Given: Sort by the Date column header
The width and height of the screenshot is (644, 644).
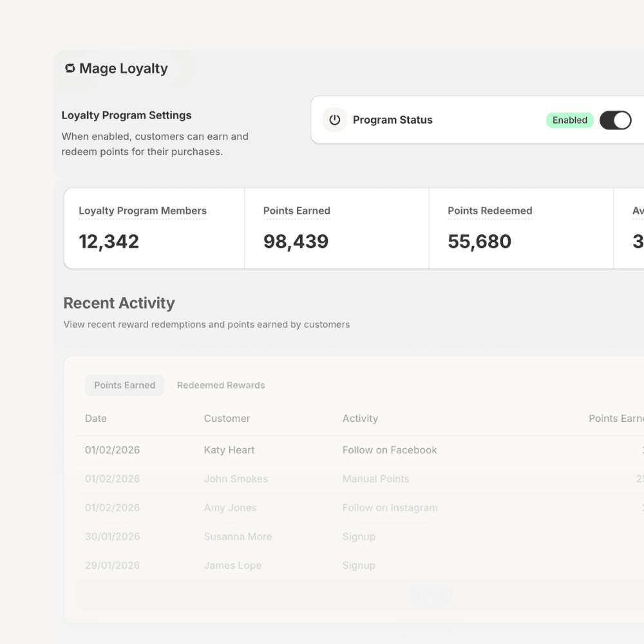Looking at the screenshot, I should (x=95, y=419).
